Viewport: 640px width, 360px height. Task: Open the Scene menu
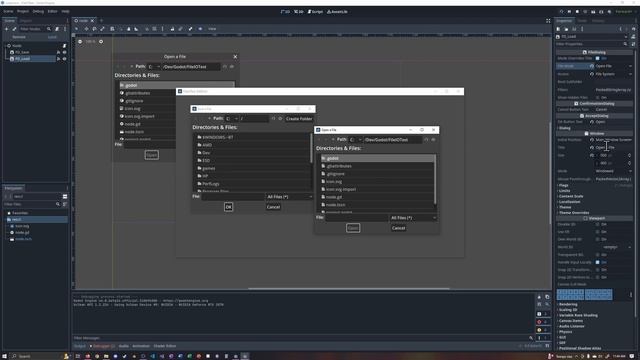pos(8,11)
